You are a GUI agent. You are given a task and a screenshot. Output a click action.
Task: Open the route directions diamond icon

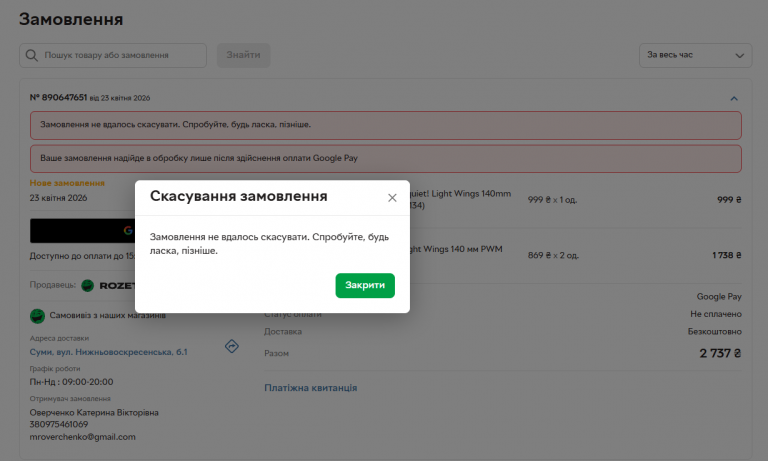232,346
